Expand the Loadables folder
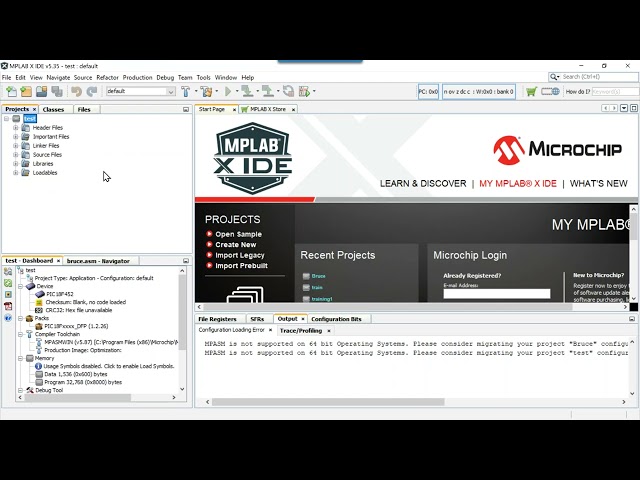The width and height of the screenshot is (640, 480). click(16, 173)
